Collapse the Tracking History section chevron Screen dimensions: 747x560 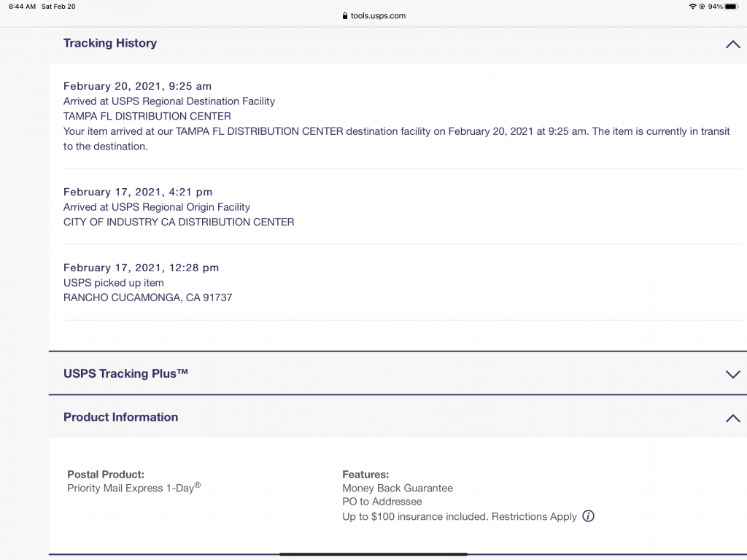(x=732, y=44)
